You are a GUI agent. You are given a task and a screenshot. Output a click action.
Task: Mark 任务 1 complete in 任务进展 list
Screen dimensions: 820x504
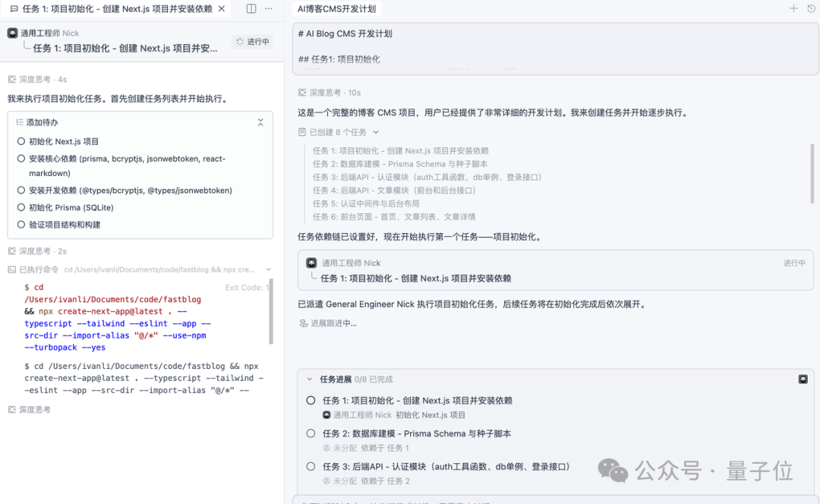311,400
